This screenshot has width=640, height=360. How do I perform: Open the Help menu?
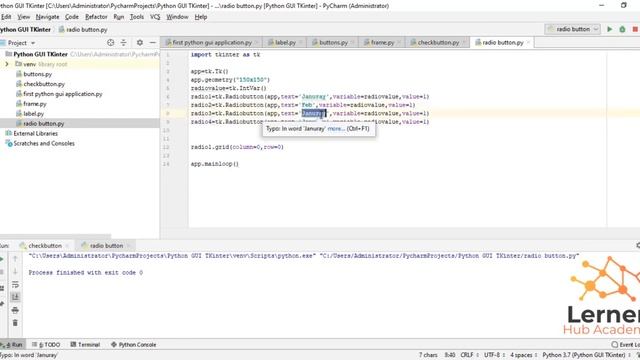click(x=201, y=17)
